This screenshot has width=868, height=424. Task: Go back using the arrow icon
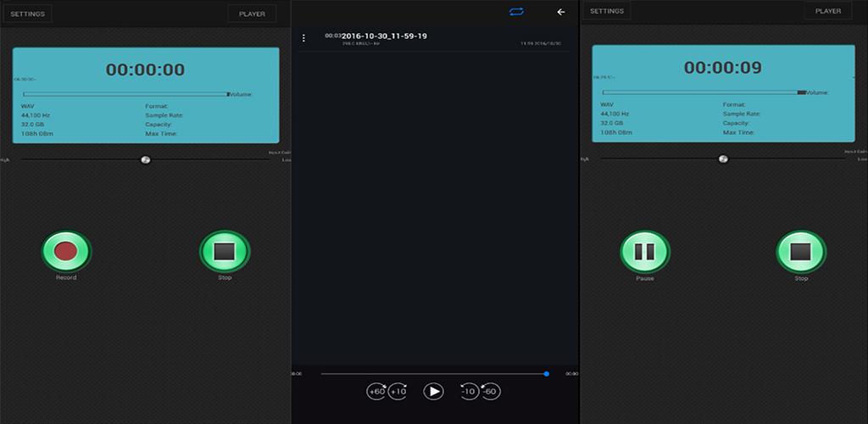point(560,12)
